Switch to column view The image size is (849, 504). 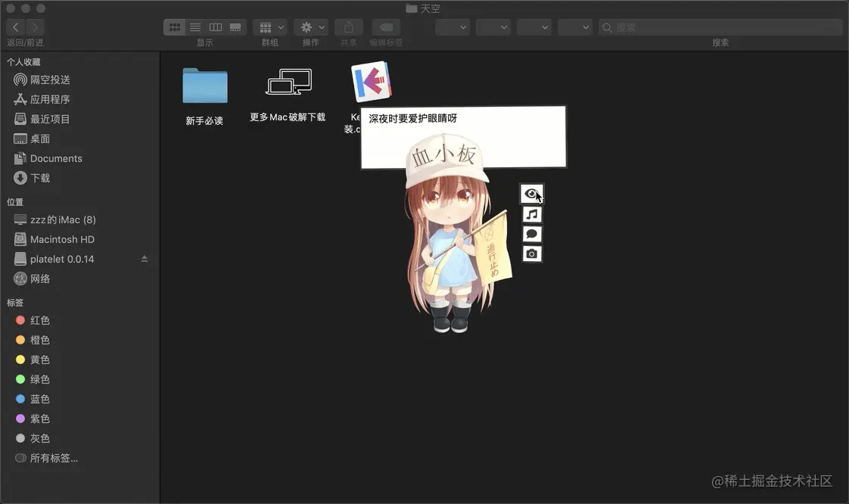coord(216,27)
